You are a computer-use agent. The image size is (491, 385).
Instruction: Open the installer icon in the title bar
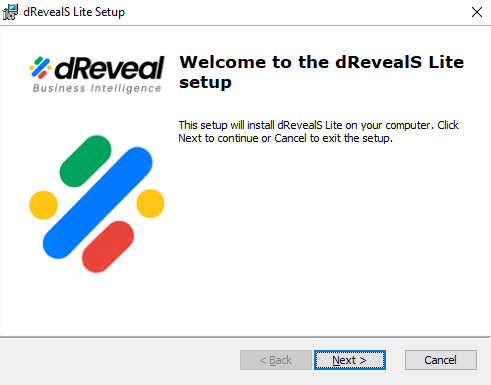tap(10, 12)
